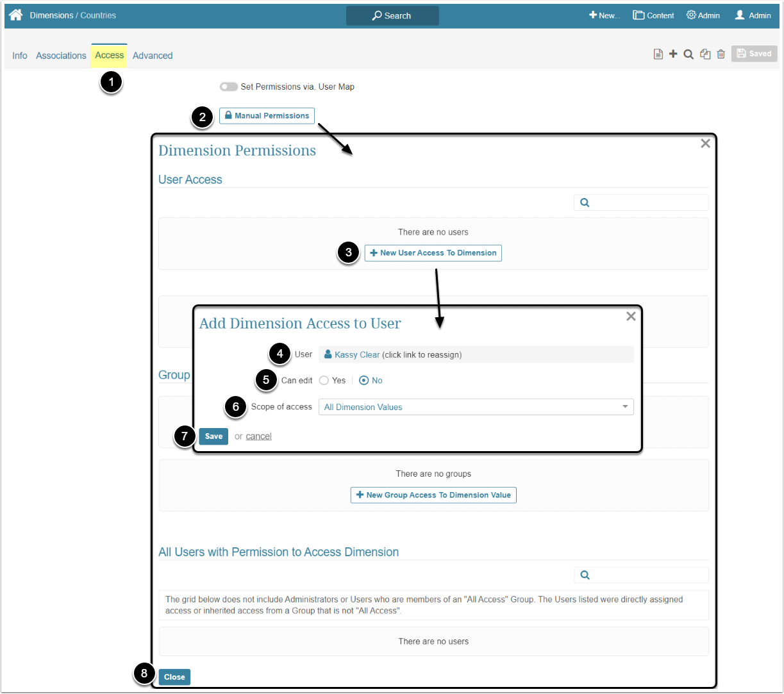Open the Content menu
The width and height of the screenshot is (784, 694).
[653, 15]
